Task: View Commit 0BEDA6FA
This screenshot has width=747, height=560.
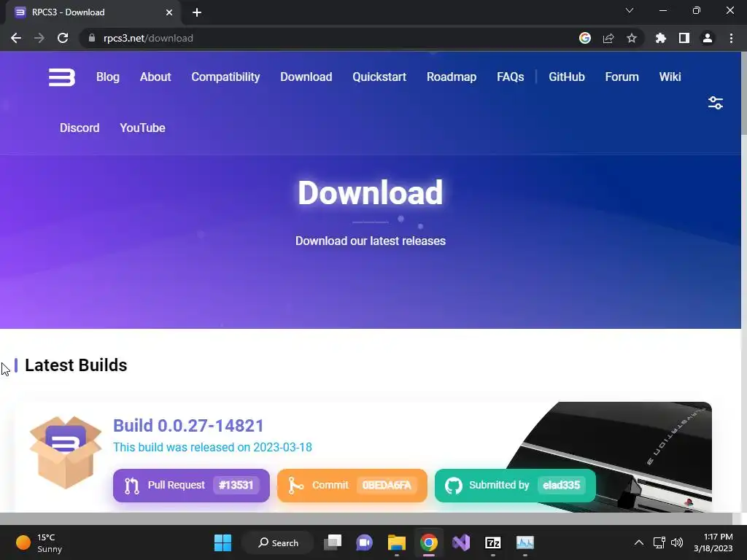Action: pos(352,485)
